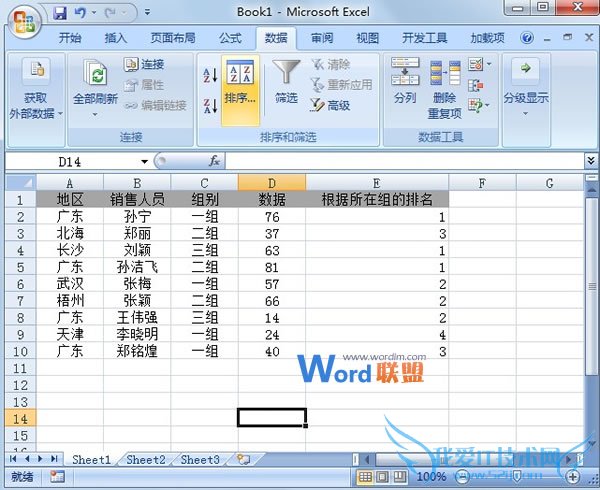Click 重新应用 filter button
600x490 pixels.
(341, 85)
